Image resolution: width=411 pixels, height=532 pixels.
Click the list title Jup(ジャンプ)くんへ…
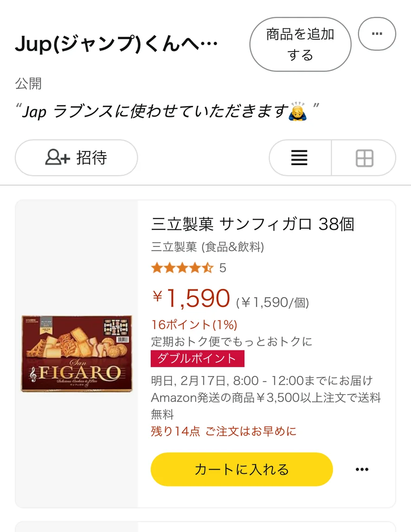[x=116, y=45]
